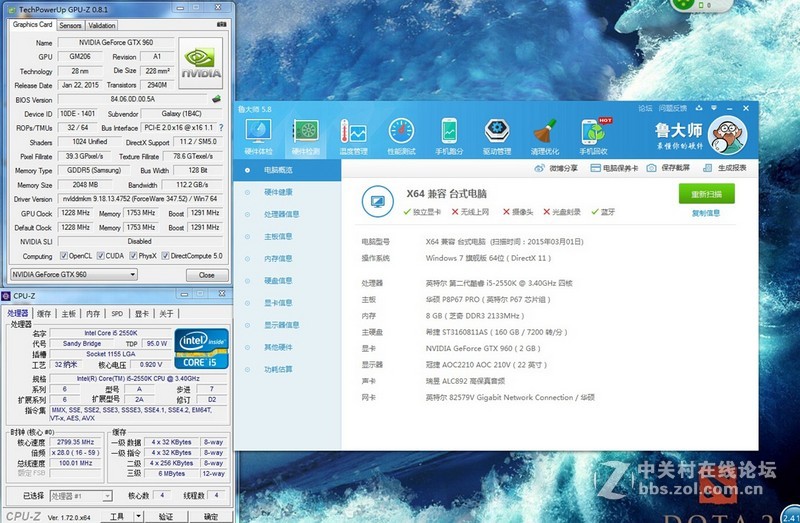Click the BIOS Version field 84.06.0D.00.5A
This screenshot has height=523, width=800.
[x=133, y=99]
